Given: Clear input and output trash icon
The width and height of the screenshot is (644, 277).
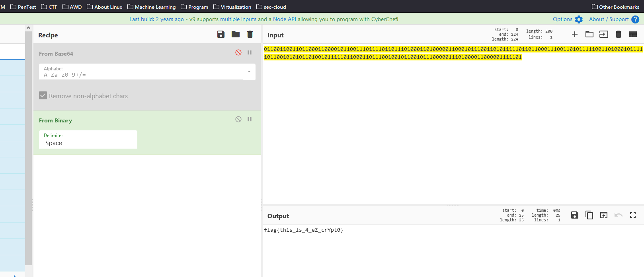Looking at the screenshot, I should (x=619, y=34).
